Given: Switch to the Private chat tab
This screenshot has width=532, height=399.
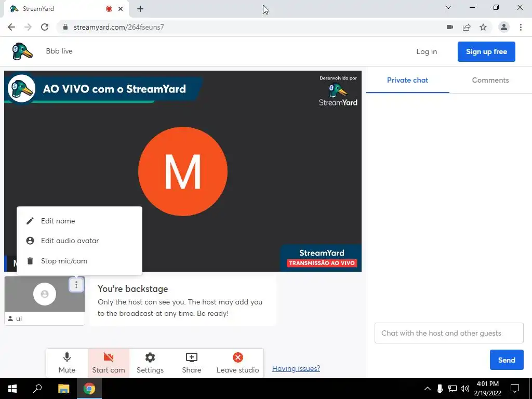Looking at the screenshot, I should (x=407, y=80).
